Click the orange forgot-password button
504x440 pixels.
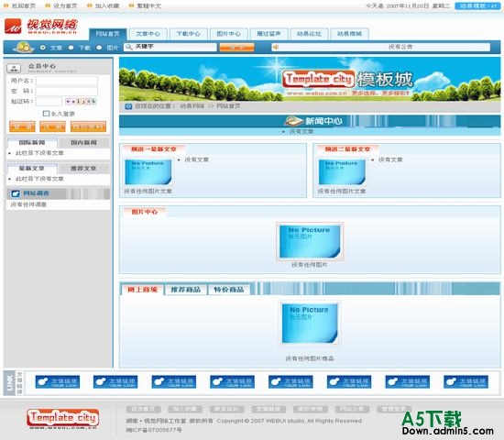click(x=88, y=126)
